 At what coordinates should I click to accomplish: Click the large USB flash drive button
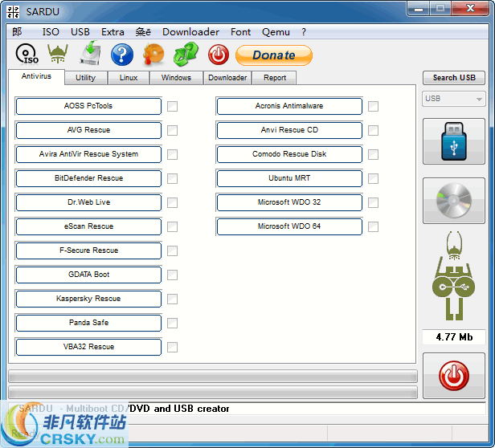[x=454, y=141]
